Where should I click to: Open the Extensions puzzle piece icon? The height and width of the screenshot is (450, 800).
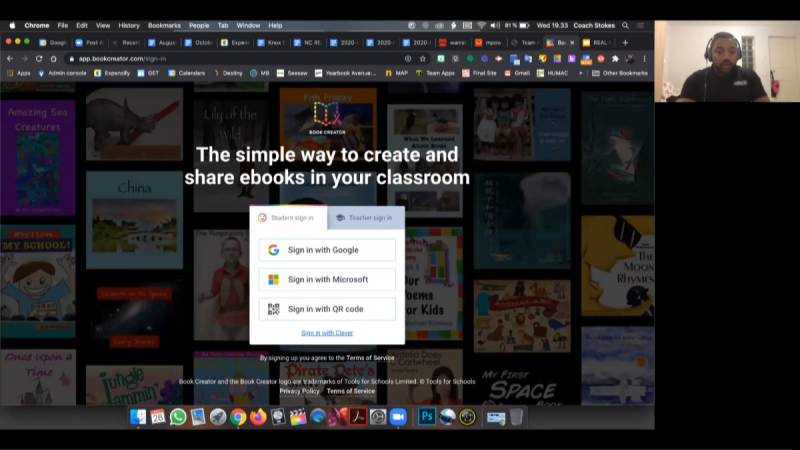click(615, 59)
